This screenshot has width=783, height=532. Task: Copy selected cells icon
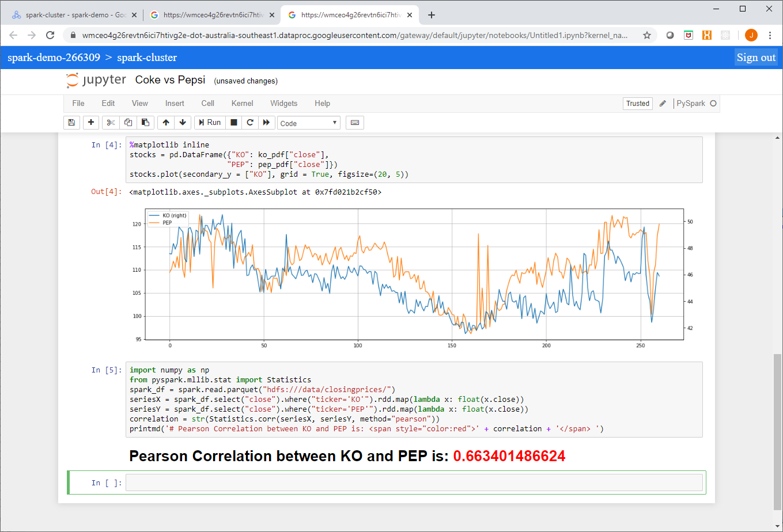pyautogui.click(x=128, y=122)
